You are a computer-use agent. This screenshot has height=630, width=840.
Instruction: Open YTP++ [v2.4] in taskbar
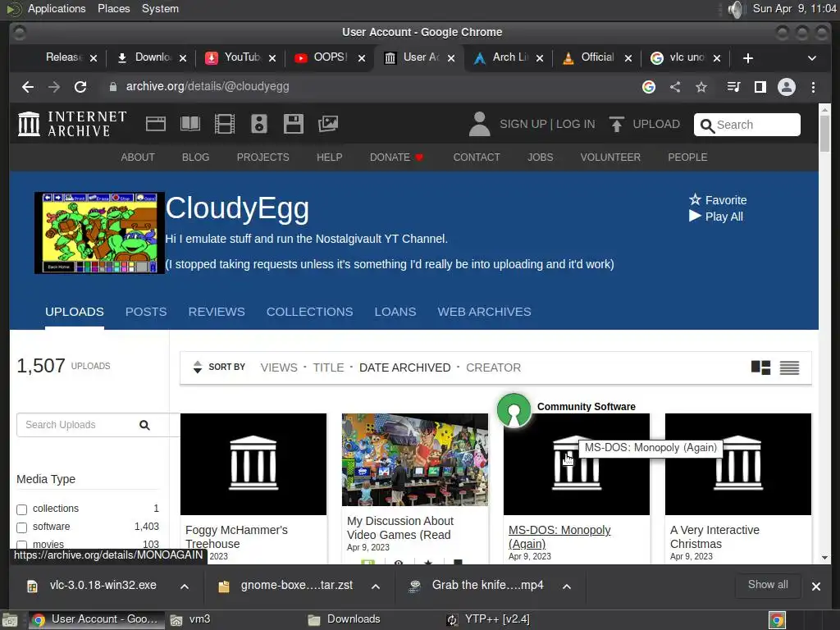[489, 619]
